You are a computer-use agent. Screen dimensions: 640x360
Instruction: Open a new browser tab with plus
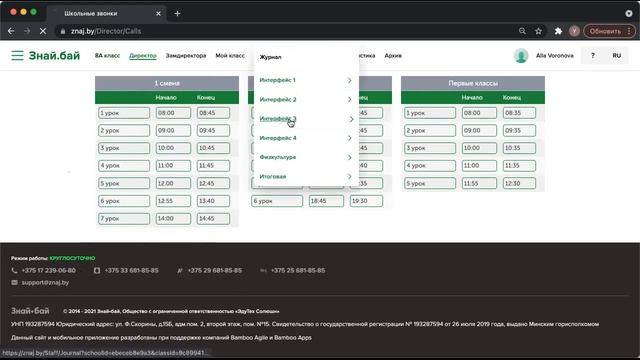(x=177, y=13)
